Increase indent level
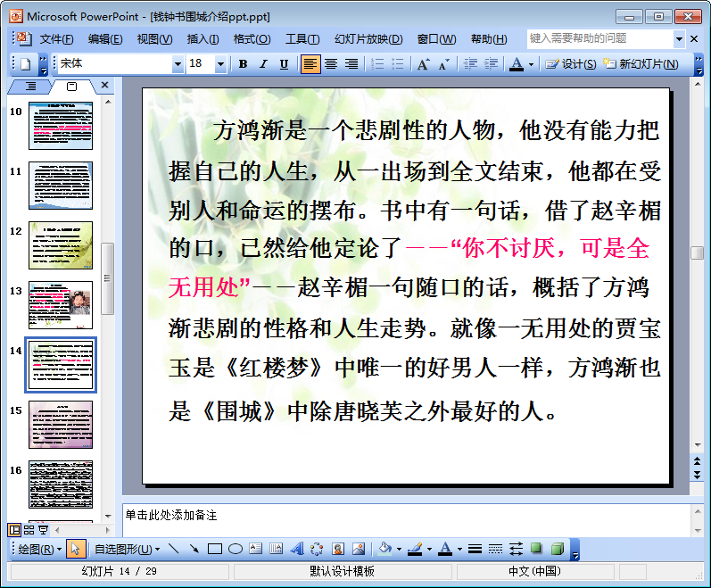 (491, 64)
